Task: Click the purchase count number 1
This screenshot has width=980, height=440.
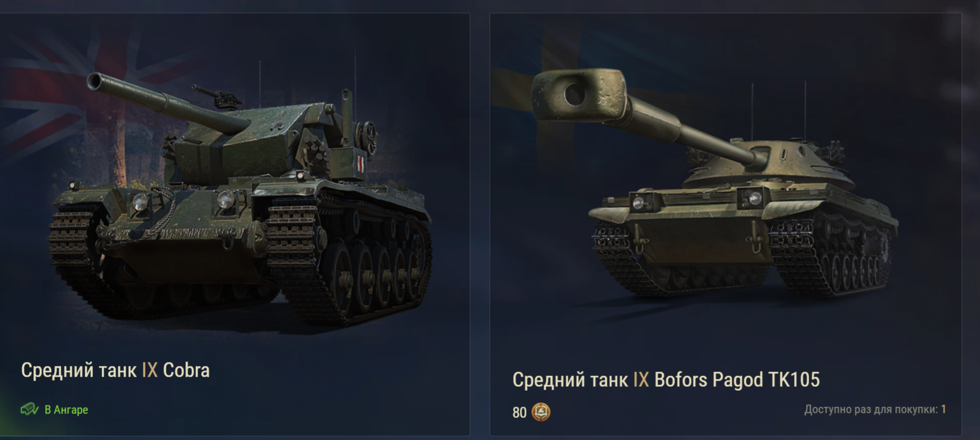Action: tap(943, 409)
